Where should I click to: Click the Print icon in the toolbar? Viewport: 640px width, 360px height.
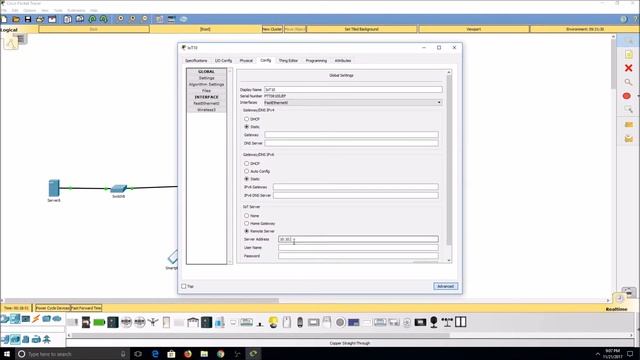click(40, 19)
